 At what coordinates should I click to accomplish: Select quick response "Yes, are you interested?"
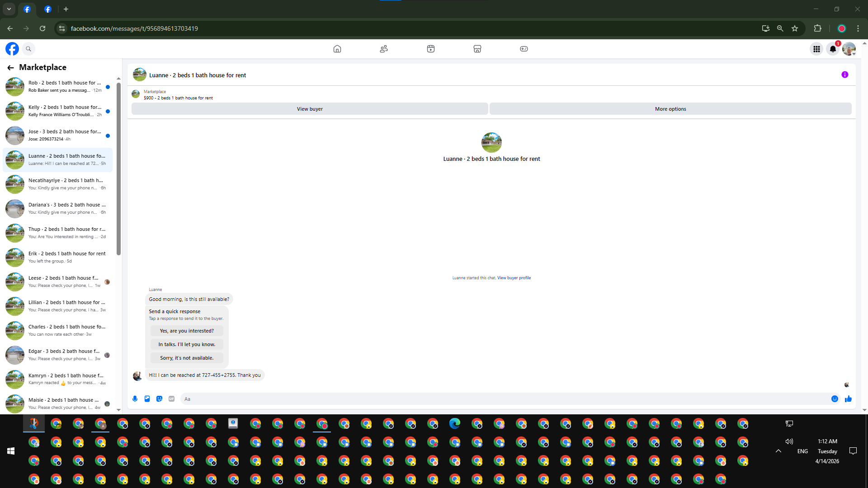point(187,331)
